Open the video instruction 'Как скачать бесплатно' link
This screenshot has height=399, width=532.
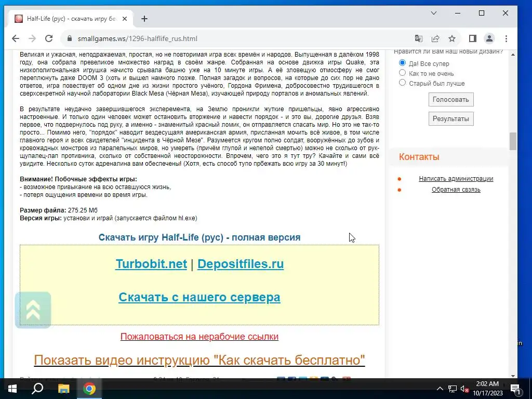pyautogui.click(x=199, y=360)
